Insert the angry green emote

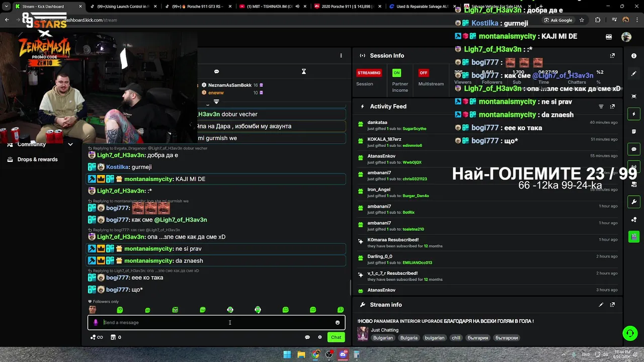pyautogui.click(x=175, y=310)
